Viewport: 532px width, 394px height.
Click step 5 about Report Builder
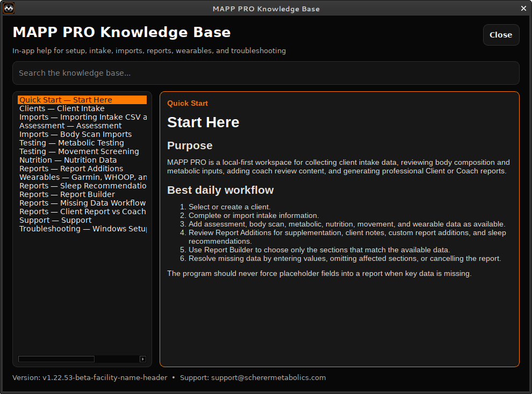319,250
